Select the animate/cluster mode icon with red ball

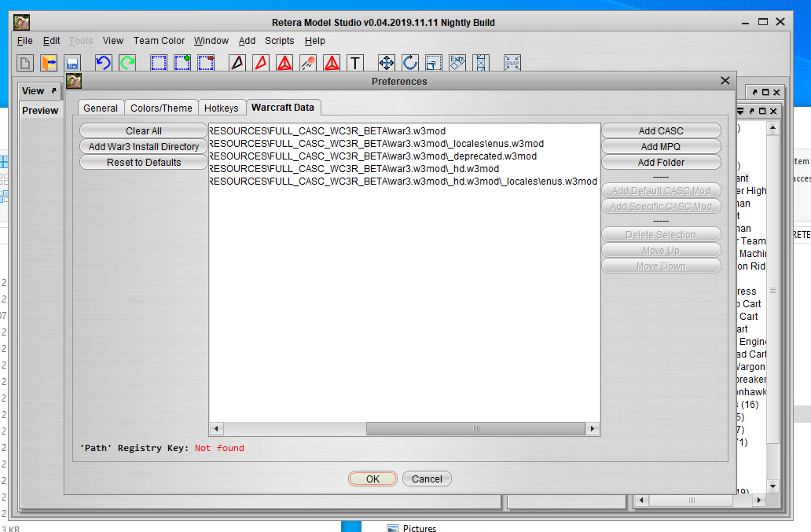point(308,63)
